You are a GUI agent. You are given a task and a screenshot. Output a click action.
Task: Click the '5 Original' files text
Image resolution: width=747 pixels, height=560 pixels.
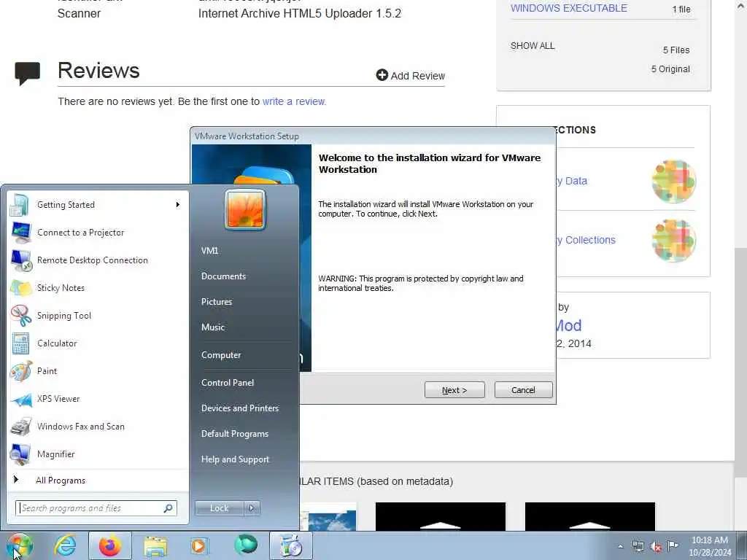[671, 69]
